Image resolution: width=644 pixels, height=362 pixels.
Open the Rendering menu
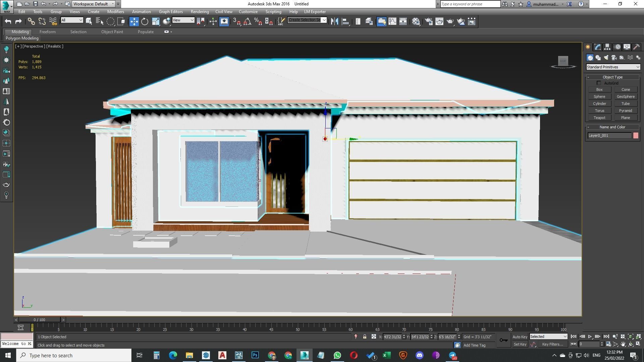point(200,11)
